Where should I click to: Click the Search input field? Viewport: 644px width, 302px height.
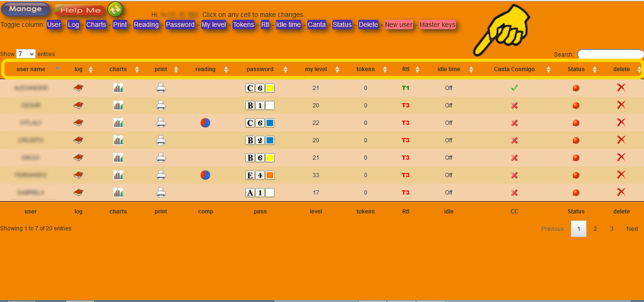pos(611,54)
